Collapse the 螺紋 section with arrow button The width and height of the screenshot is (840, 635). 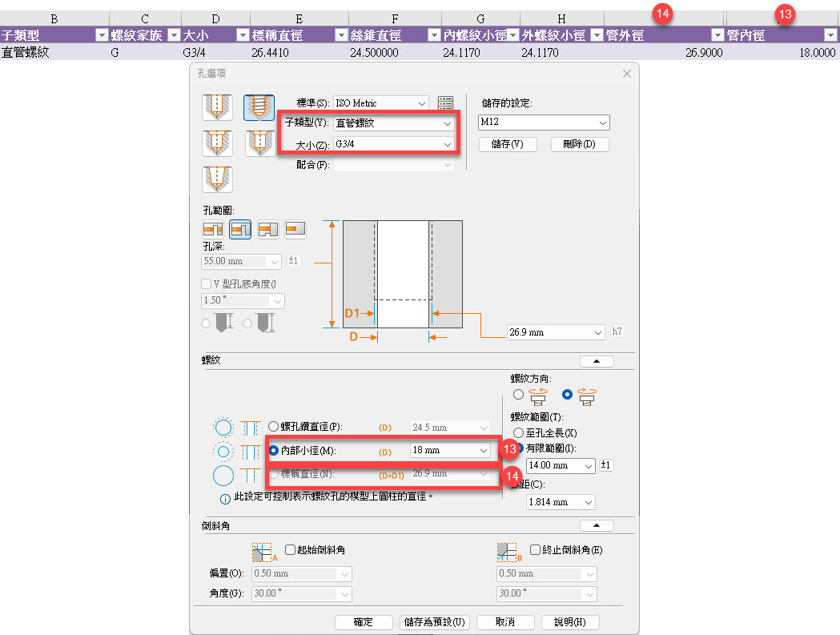pos(597,361)
